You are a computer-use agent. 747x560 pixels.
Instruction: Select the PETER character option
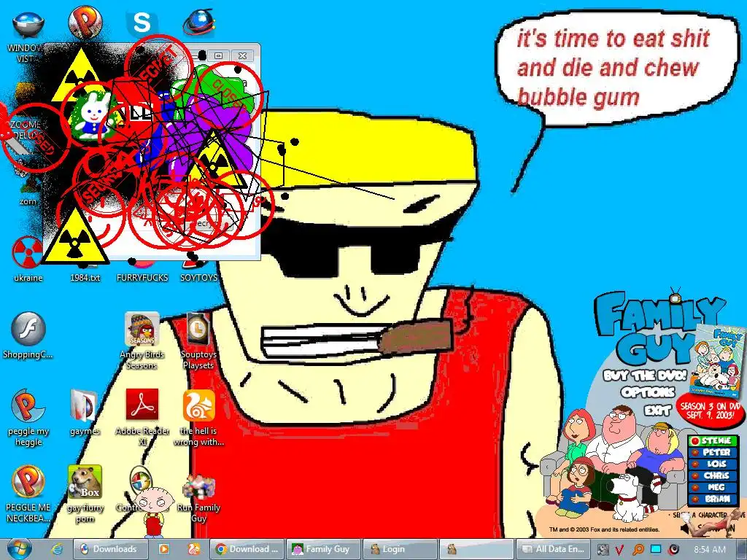tap(713, 452)
